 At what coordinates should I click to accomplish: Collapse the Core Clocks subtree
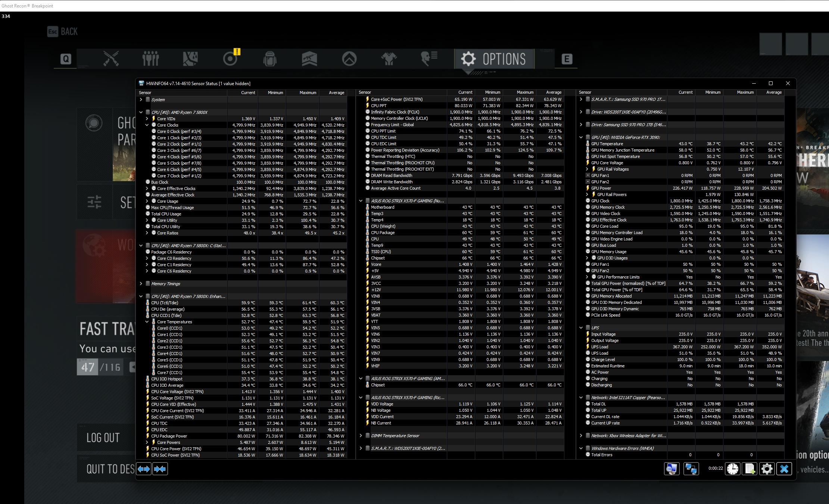[x=147, y=125]
